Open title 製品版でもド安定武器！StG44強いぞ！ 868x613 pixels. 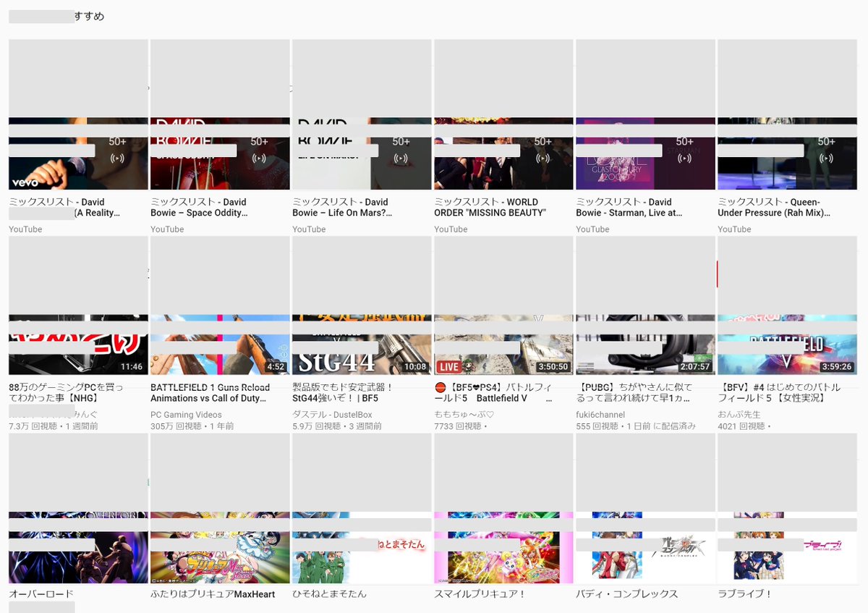(x=342, y=393)
